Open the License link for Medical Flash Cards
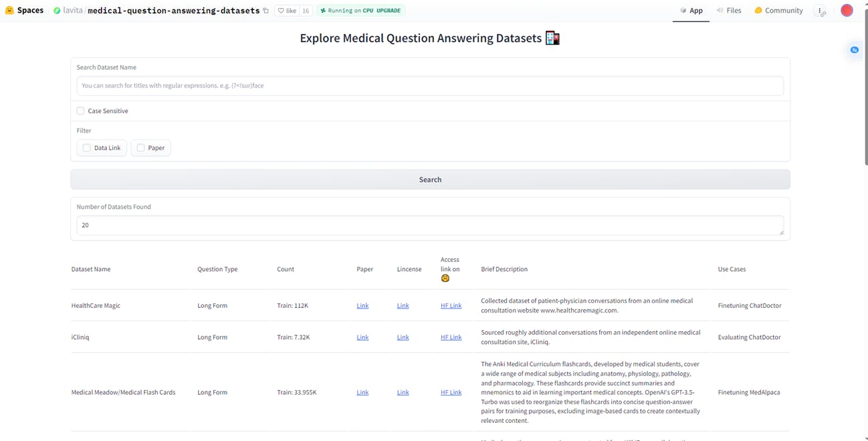 coord(403,393)
